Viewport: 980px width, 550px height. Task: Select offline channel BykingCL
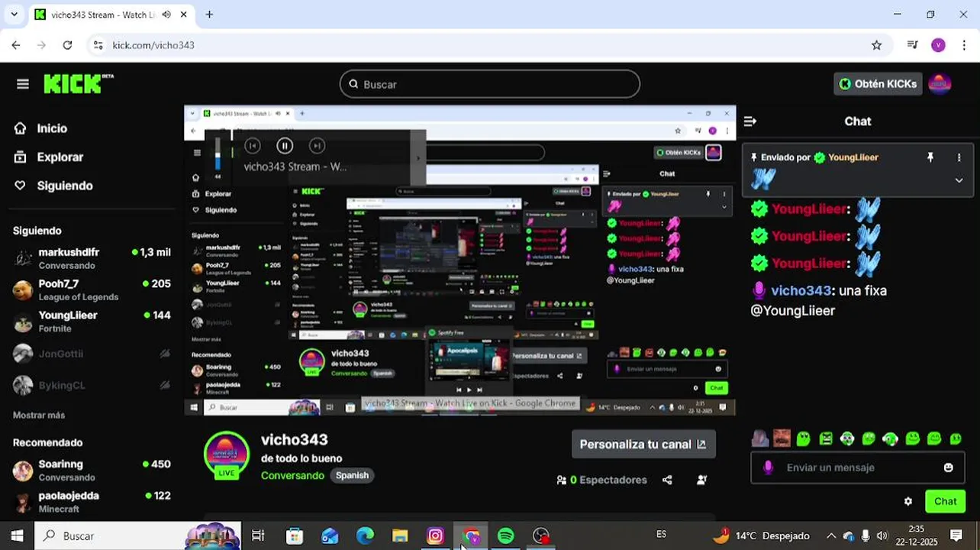click(x=92, y=385)
